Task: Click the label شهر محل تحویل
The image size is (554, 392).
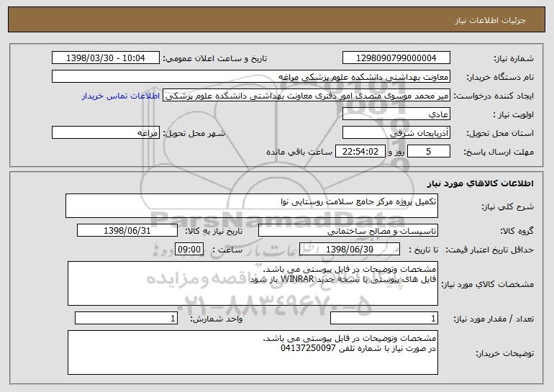Action: pos(194,133)
